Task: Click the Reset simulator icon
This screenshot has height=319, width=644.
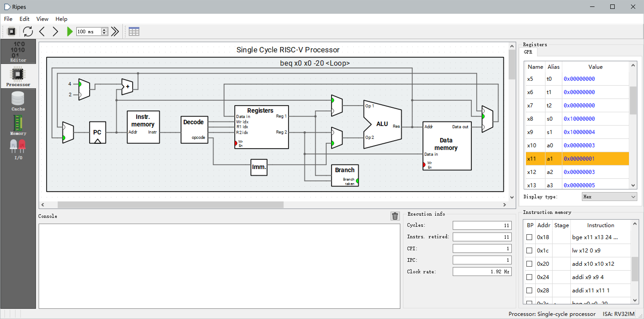Action: [x=28, y=32]
